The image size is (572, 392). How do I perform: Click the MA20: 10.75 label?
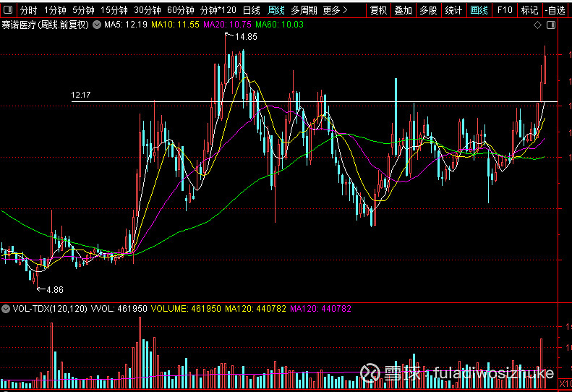(227, 25)
